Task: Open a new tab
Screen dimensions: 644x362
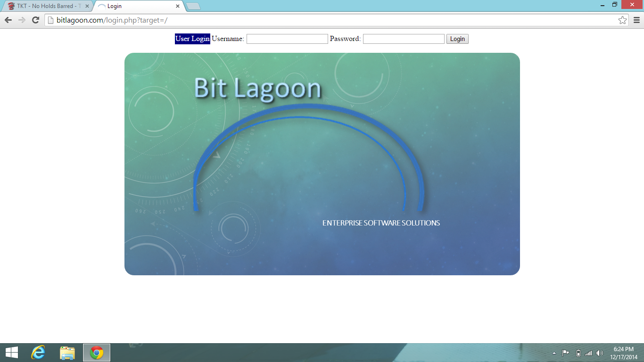Action: coord(193,6)
